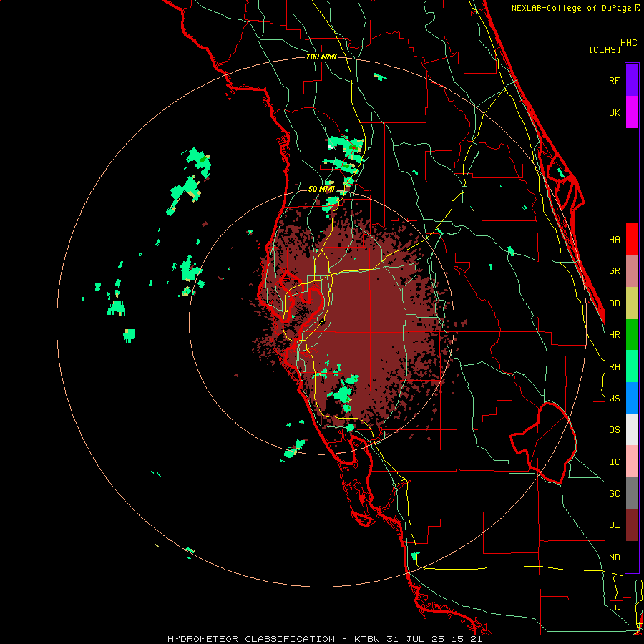Click the "WS" legend label
The width and height of the screenshot is (644, 644).
615,399
